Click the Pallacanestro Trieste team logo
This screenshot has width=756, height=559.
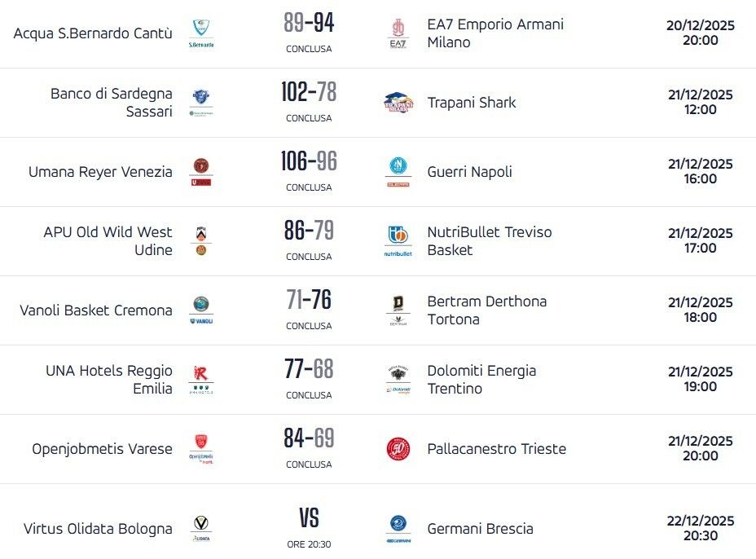[398, 449]
